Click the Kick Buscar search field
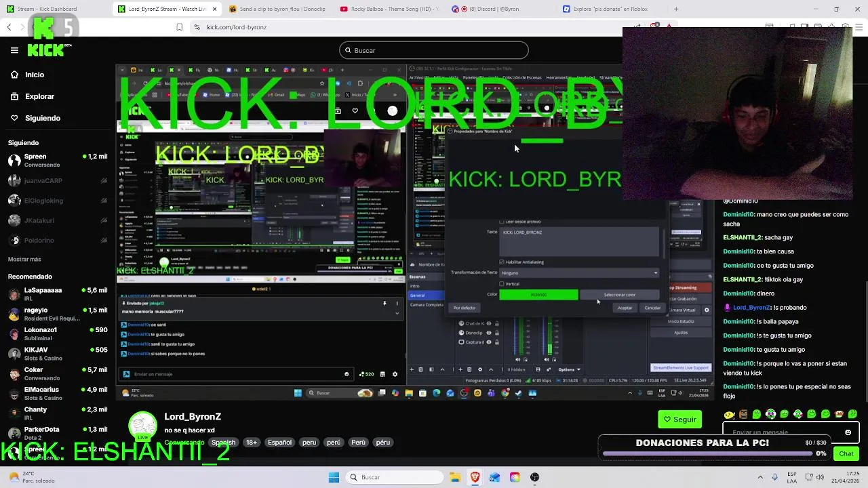This screenshot has width=868, height=488. pyautogui.click(x=434, y=50)
